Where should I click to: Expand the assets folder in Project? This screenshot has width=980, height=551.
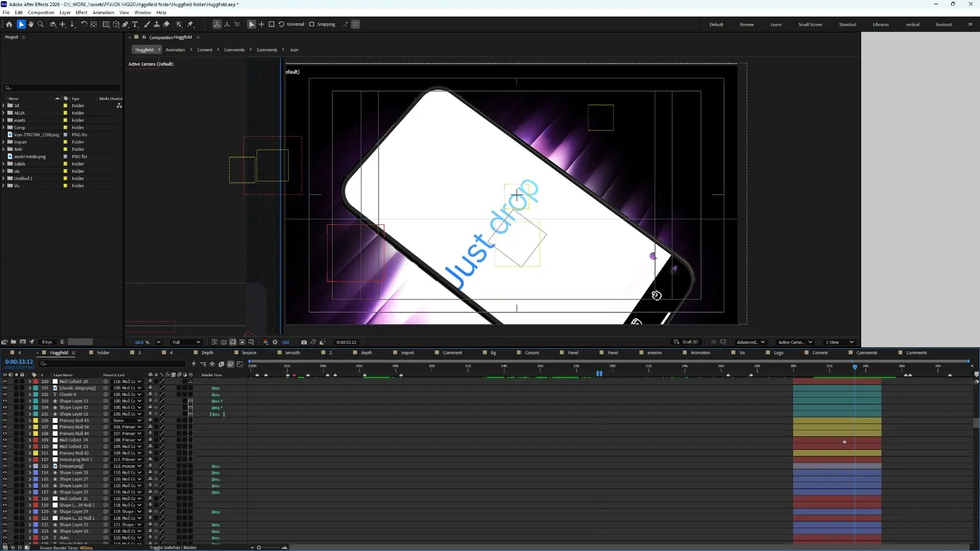[4, 120]
